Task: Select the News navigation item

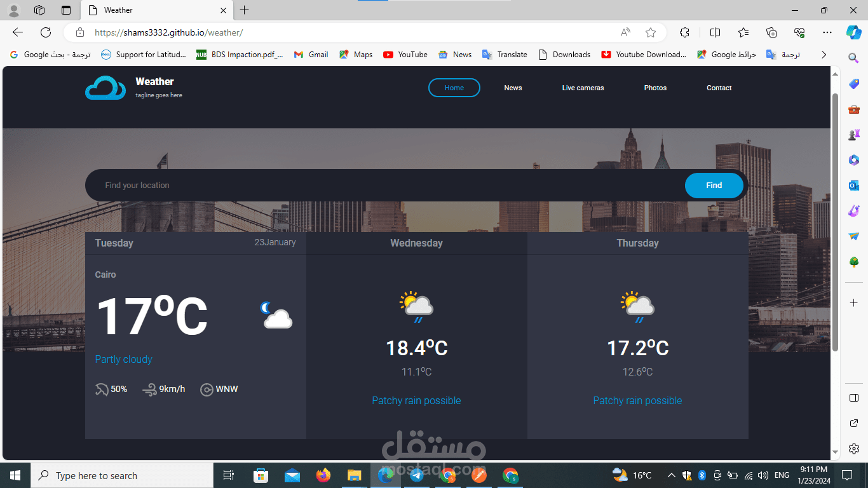Action: tap(513, 88)
